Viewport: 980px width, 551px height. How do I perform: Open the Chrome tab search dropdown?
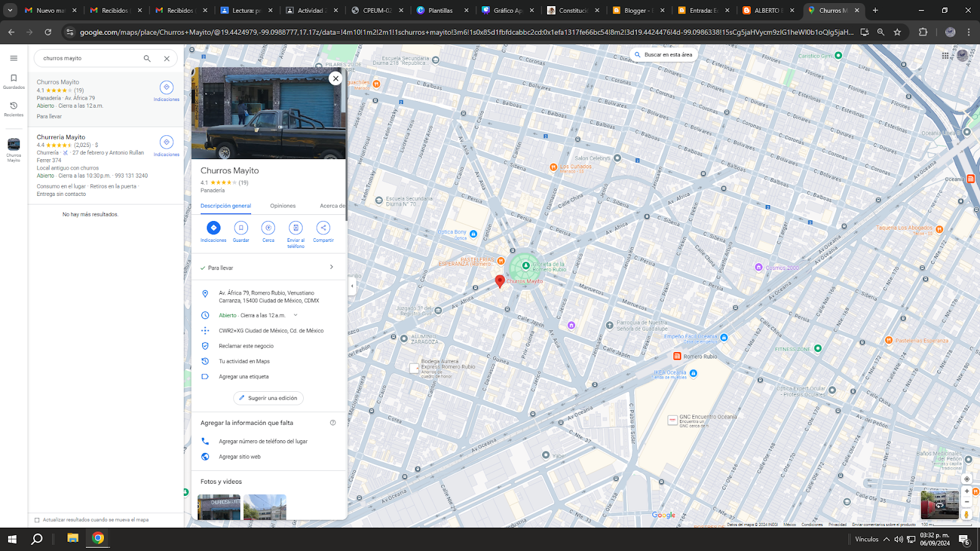(10, 10)
